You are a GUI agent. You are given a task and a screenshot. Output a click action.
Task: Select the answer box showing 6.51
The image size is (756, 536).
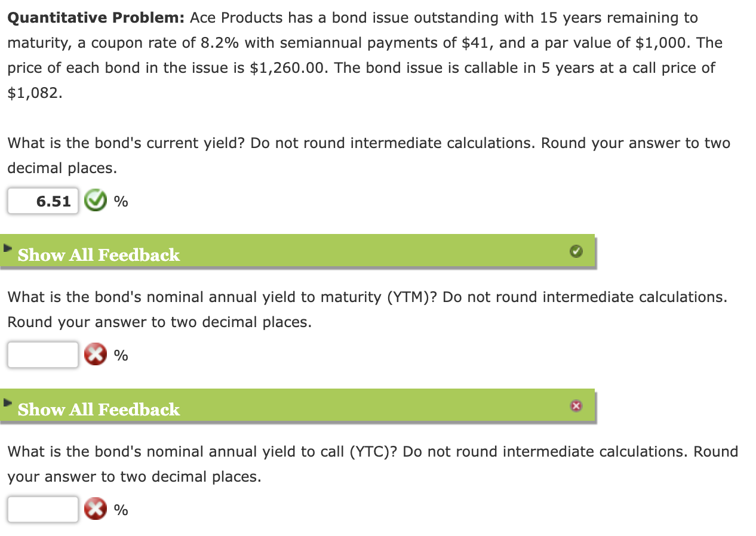[x=42, y=201]
